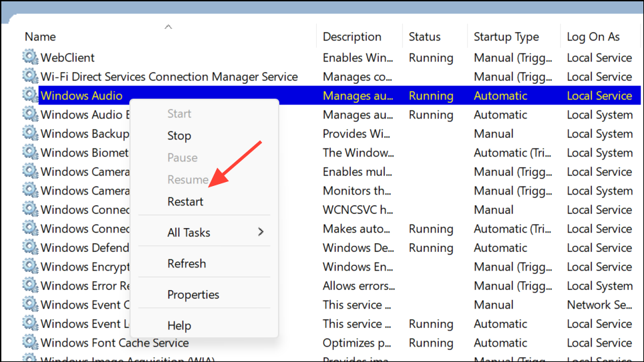Click the Wi-Fi Direct Services gear icon

pos(30,77)
